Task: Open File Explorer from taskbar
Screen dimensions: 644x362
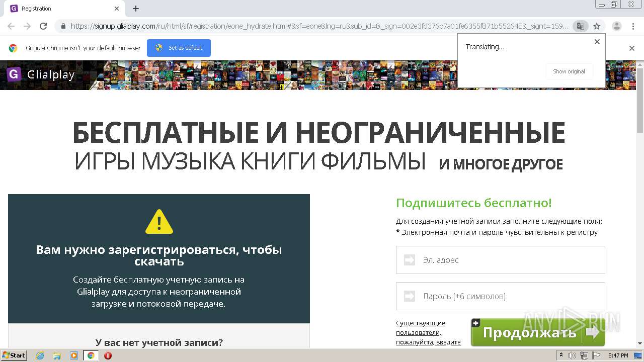Action: click(x=57, y=355)
